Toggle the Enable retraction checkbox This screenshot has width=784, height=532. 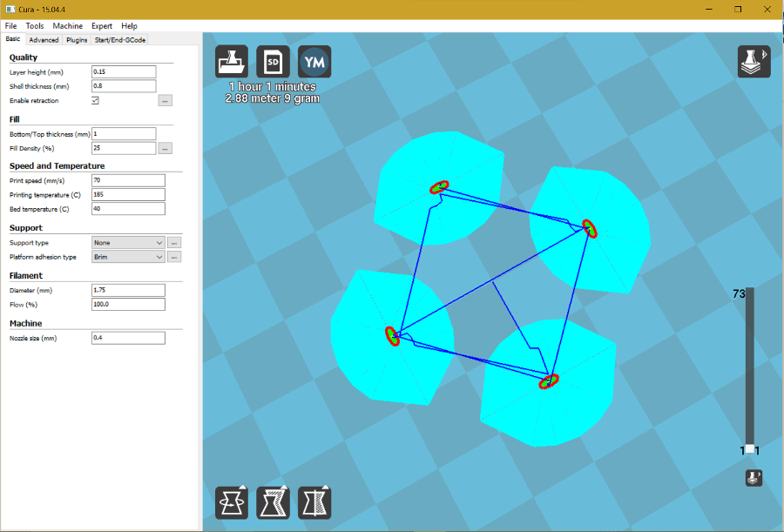[95, 100]
